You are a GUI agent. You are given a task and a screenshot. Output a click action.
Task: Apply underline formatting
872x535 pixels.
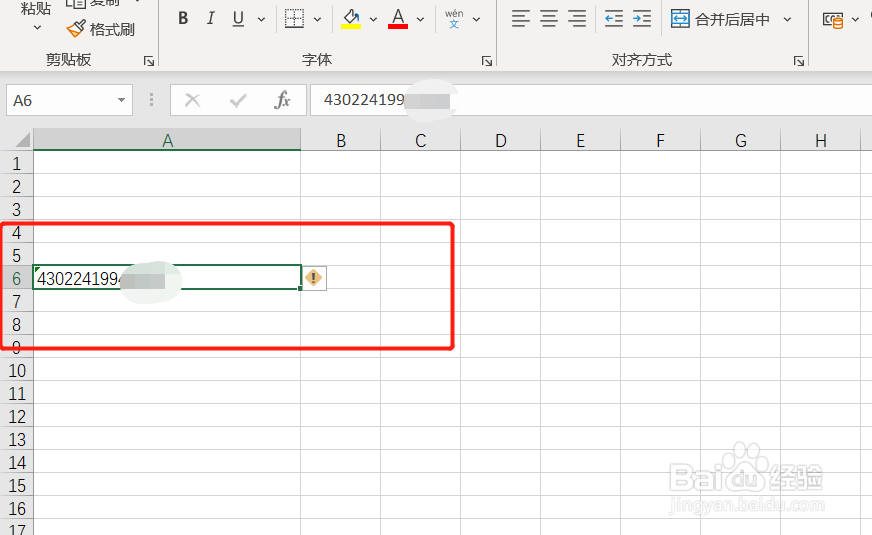(x=238, y=18)
